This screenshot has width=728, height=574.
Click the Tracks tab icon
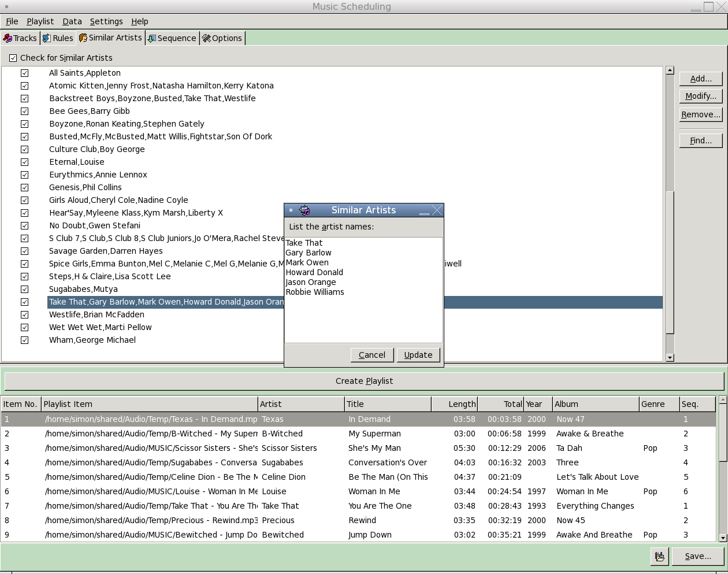tap(8, 38)
